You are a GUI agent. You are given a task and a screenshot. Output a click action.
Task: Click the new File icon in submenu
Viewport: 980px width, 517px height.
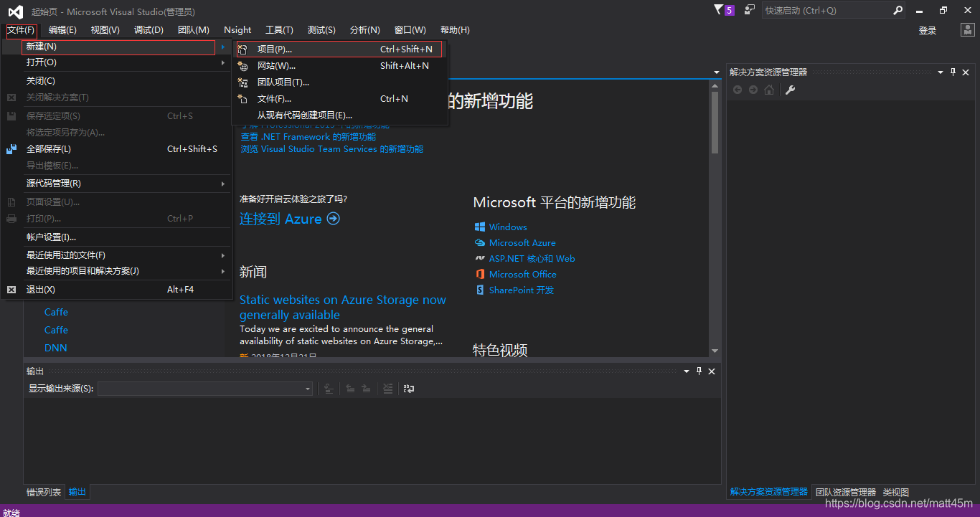[x=243, y=99]
